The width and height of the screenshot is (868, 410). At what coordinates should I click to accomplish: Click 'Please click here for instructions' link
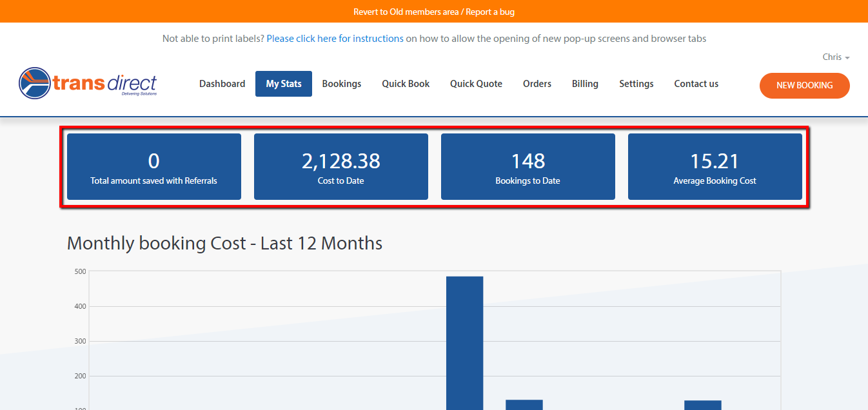(335, 39)
